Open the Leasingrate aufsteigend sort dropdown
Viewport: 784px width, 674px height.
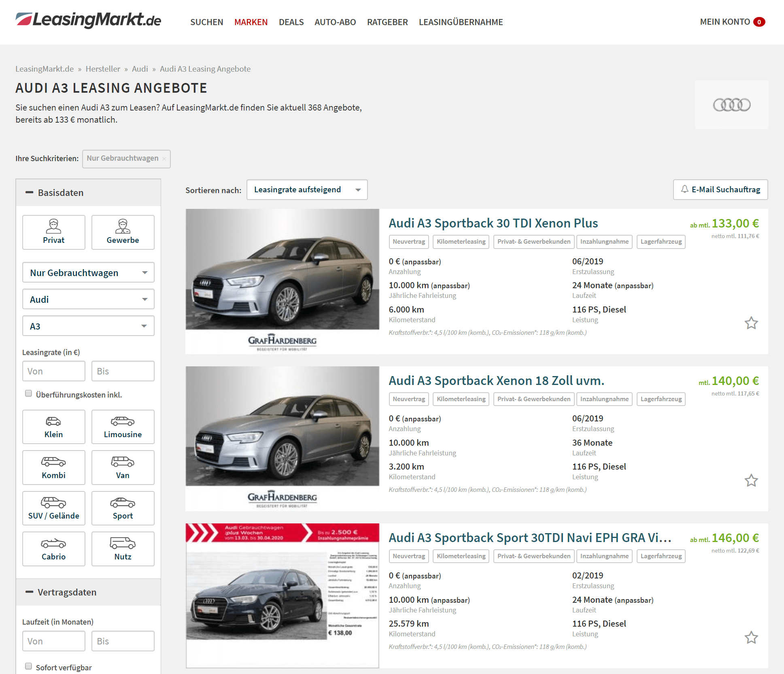coord(307,190)
